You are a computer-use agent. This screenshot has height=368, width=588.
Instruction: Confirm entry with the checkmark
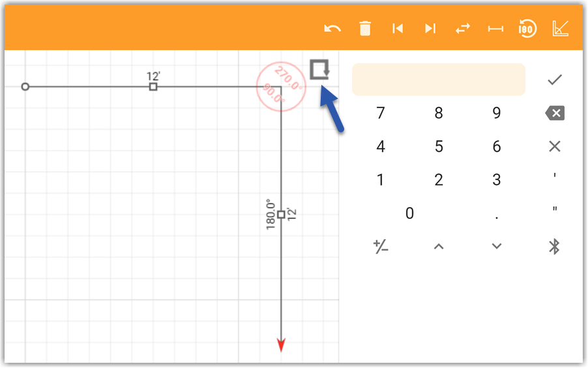[555, 79]
